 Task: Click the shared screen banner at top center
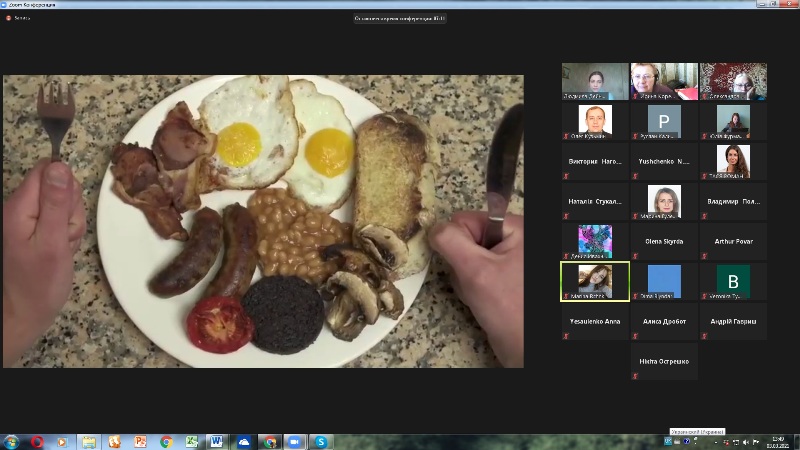tap(400, 18)
